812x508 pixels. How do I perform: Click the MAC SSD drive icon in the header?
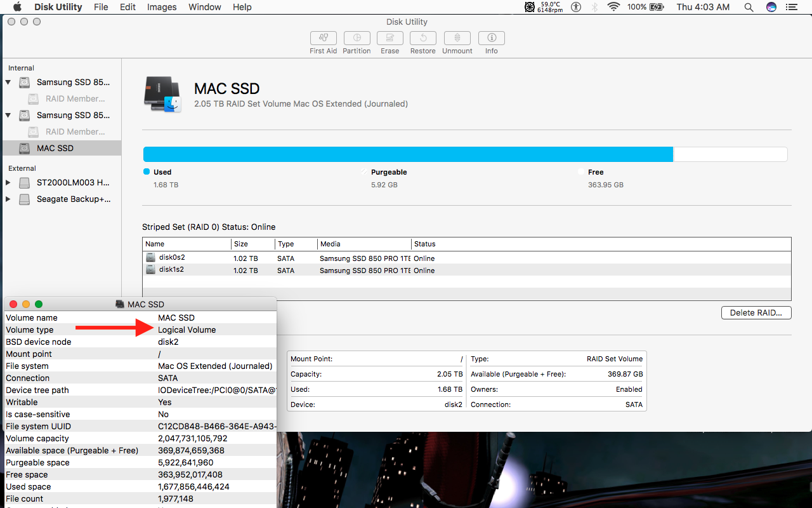point(163,95)
